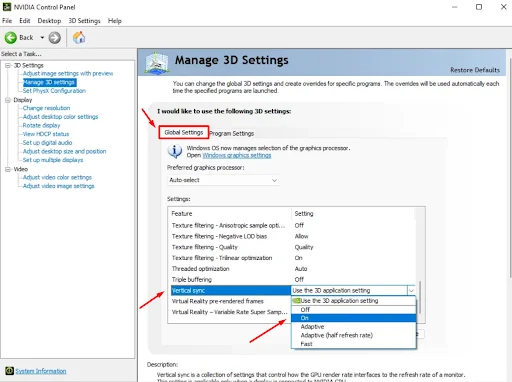512x382 pixels.
Task: Open the 3D Settings menu
Action: pos(84,21)
